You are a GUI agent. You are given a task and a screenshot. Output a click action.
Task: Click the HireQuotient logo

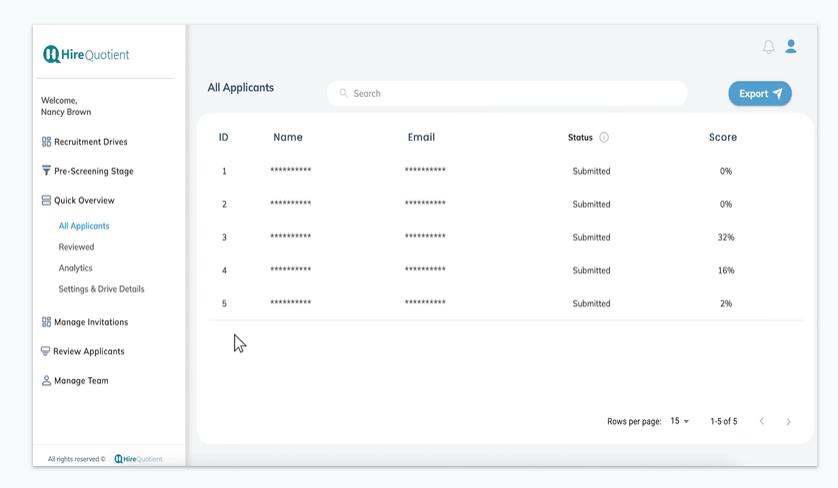[x=86, y=55]
